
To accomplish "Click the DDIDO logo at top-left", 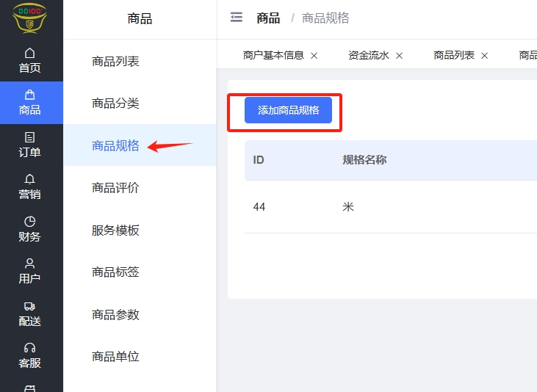I will pyautogui.click(x=30, y=18).
